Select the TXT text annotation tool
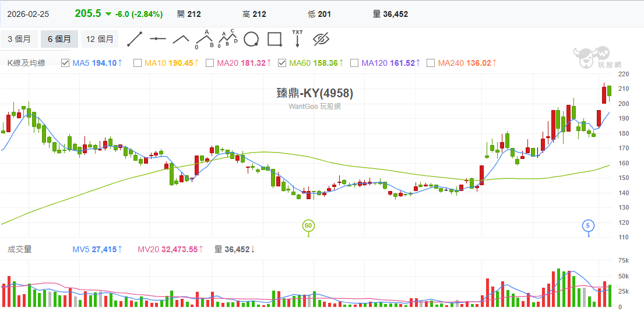644x311 pixels. pyautogui.click(x=297, y=38)
